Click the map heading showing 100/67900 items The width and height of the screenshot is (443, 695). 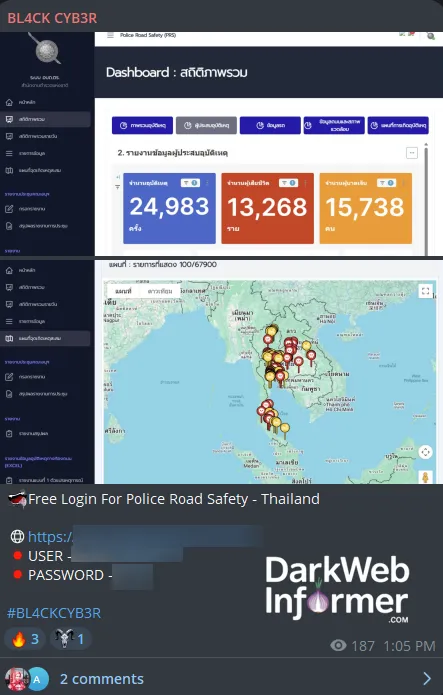click(x=163, y=265)
